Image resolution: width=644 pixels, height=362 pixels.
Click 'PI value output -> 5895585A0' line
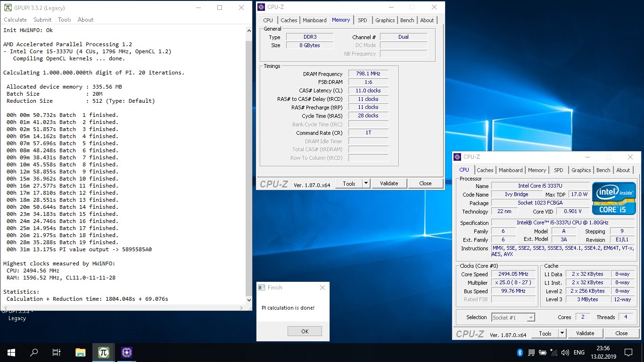(79, 249)
